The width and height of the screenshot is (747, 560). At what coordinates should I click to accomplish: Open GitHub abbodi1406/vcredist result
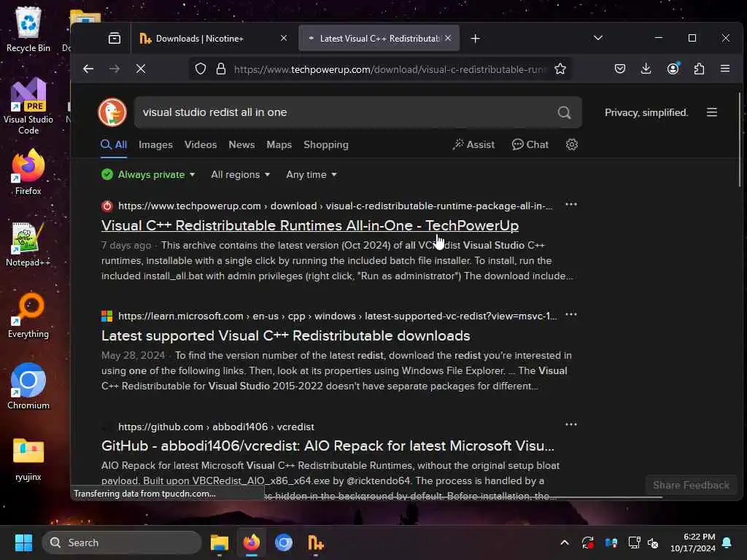click(328, 446)
